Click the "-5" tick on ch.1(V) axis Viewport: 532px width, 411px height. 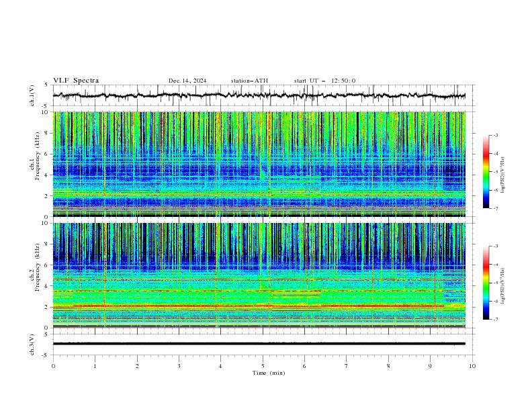[45, 106]
